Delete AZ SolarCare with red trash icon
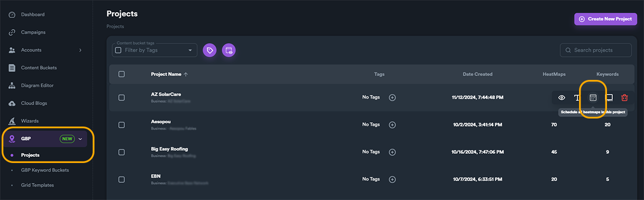Image resolution: width=644 pixels, height=200 pixels. 624,98
